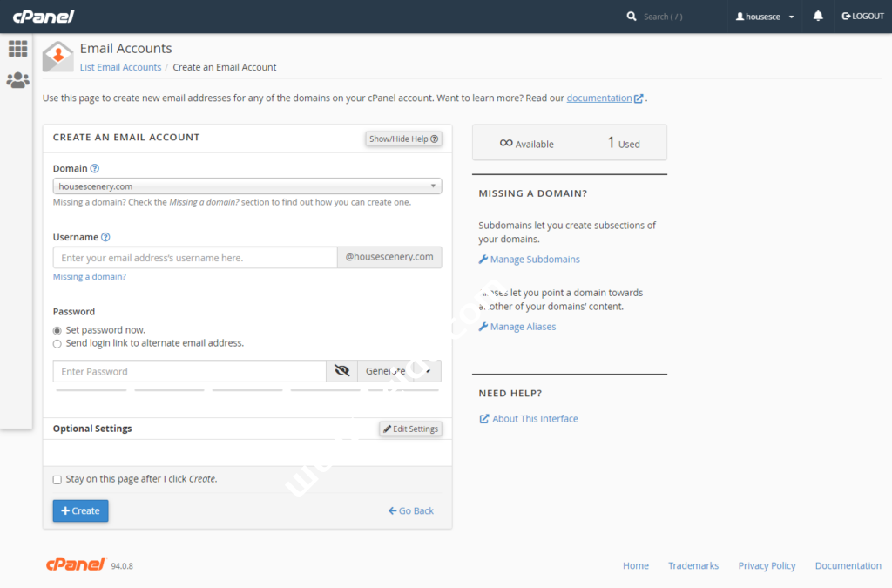Expand the Generate password dropdown arrow

point(429,371)
